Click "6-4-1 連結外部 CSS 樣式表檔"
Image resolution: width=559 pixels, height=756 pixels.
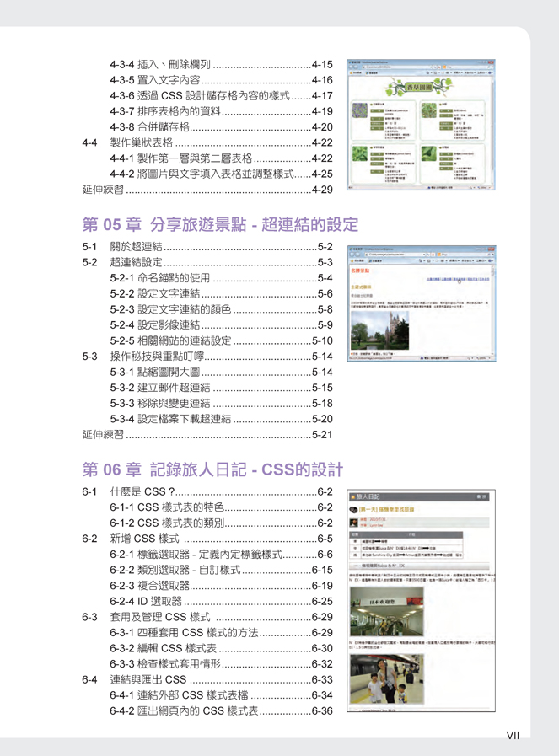(222, 695)
